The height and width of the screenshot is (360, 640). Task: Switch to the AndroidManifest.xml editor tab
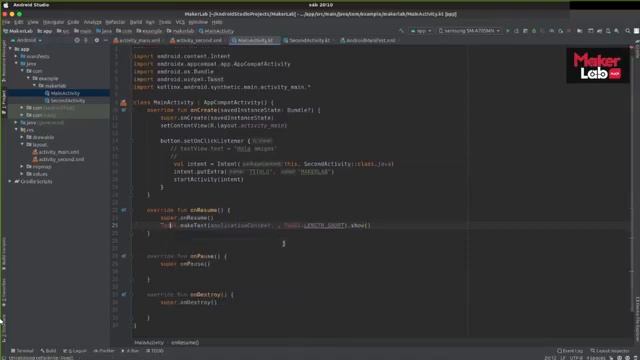[x=368, y=40]
